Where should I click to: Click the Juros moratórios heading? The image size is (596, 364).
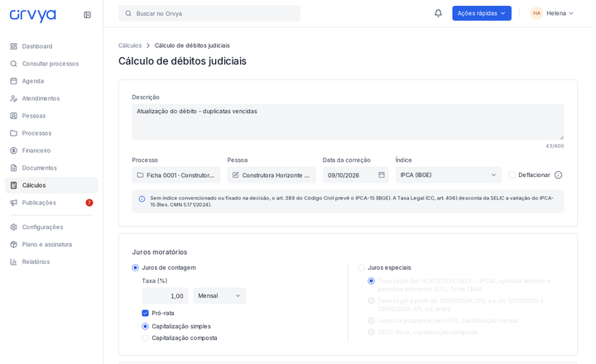point(160,252)
